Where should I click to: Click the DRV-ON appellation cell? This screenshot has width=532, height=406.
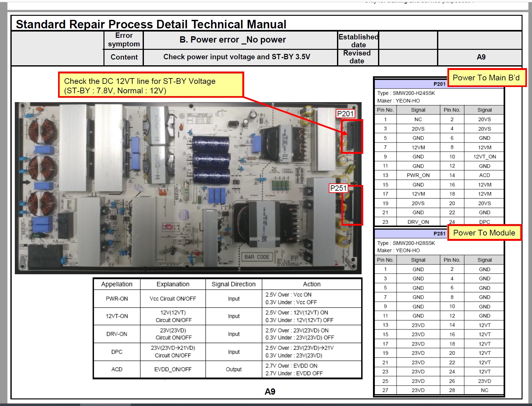point(117,334)
